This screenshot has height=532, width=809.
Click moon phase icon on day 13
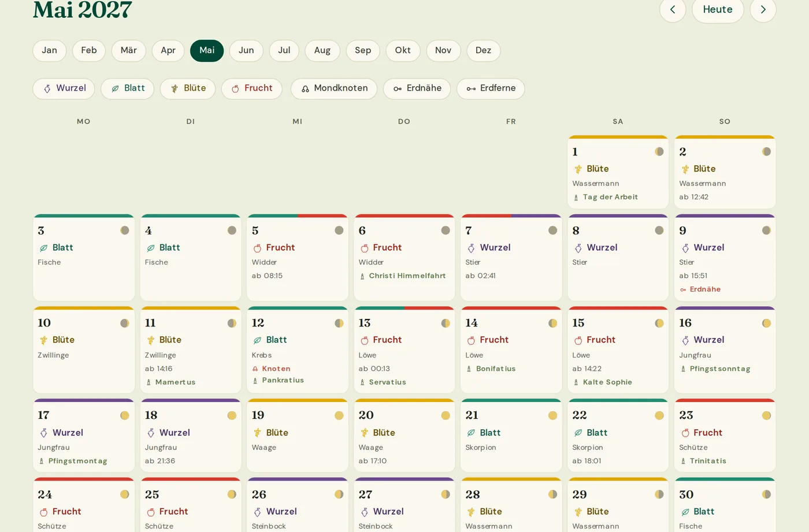tap(446, 323)
